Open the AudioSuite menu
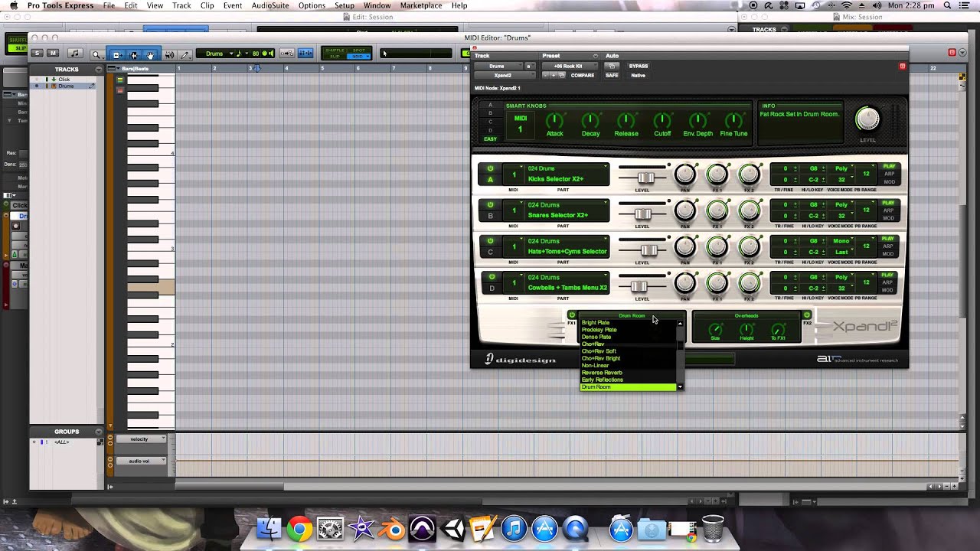 point(270,5)
